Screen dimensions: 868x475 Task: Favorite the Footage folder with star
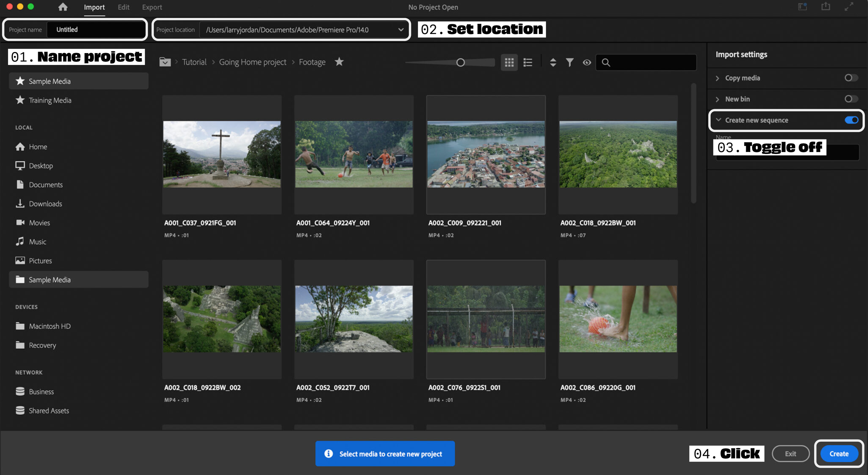click(339, 62)
